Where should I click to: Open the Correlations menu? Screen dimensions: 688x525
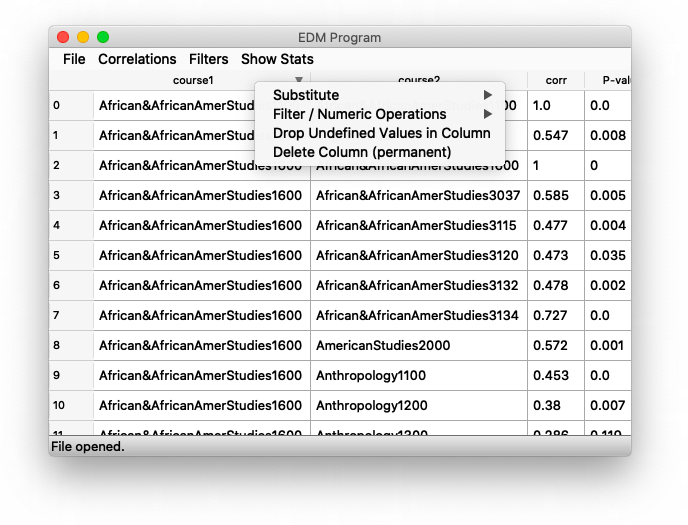[x=137, y=59]
